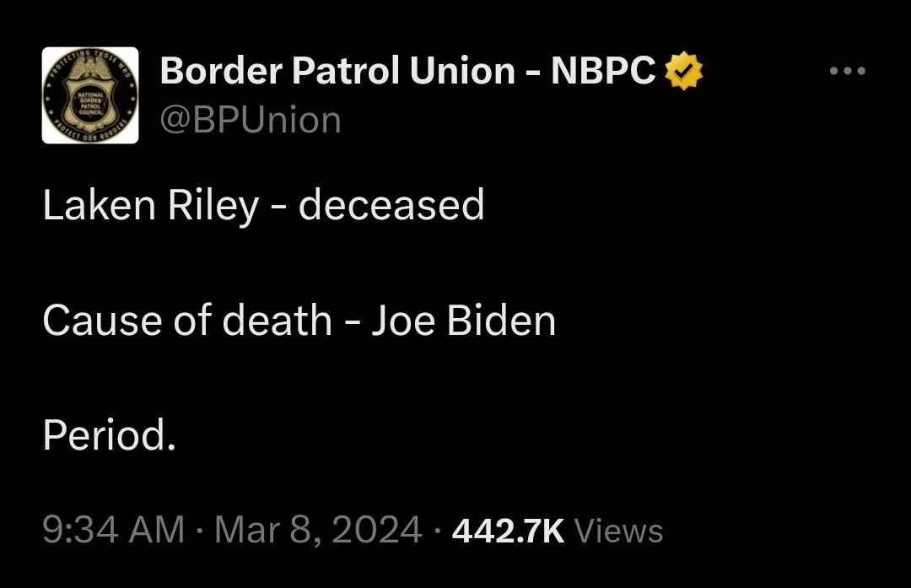Select the "Laken Riley - deceased" line

tap(263, 207)
